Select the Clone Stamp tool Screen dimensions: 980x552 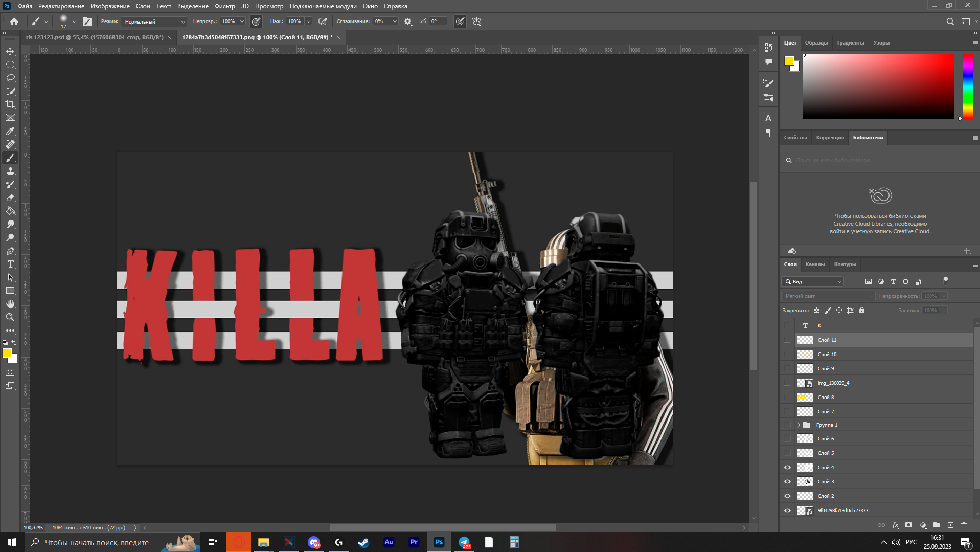pos(10,171)
